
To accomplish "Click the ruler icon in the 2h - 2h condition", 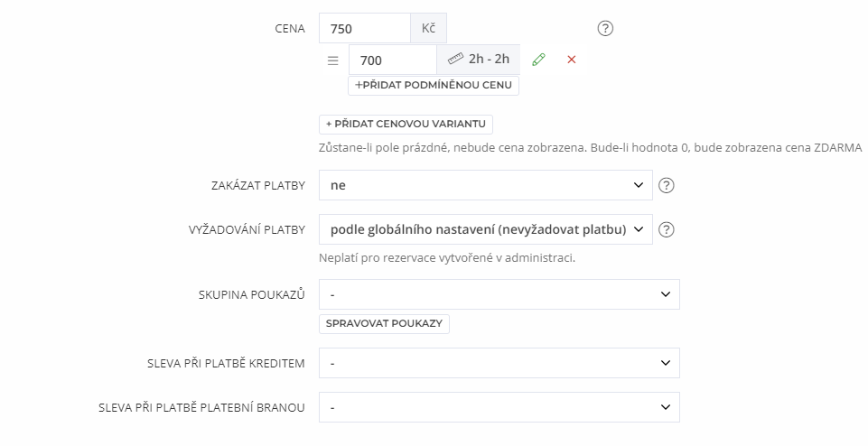I will tap(454, 60).
